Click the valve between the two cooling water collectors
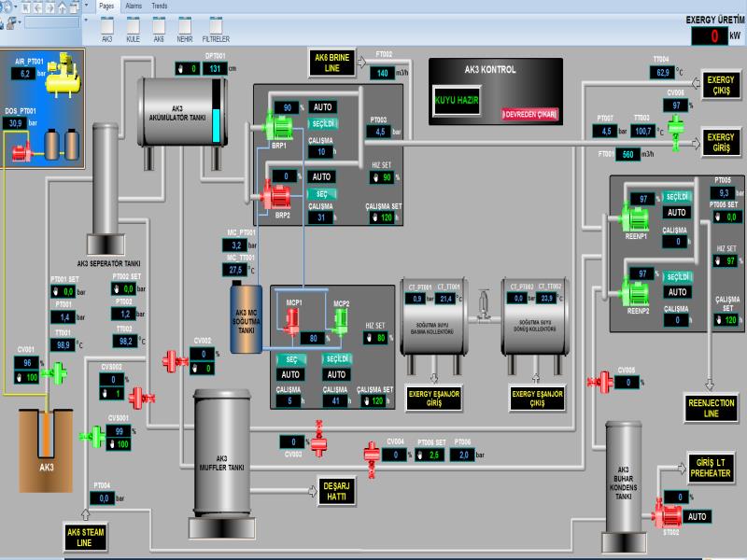Image resolution: width=747 pixels, height=560 pixels. point(484,305)
